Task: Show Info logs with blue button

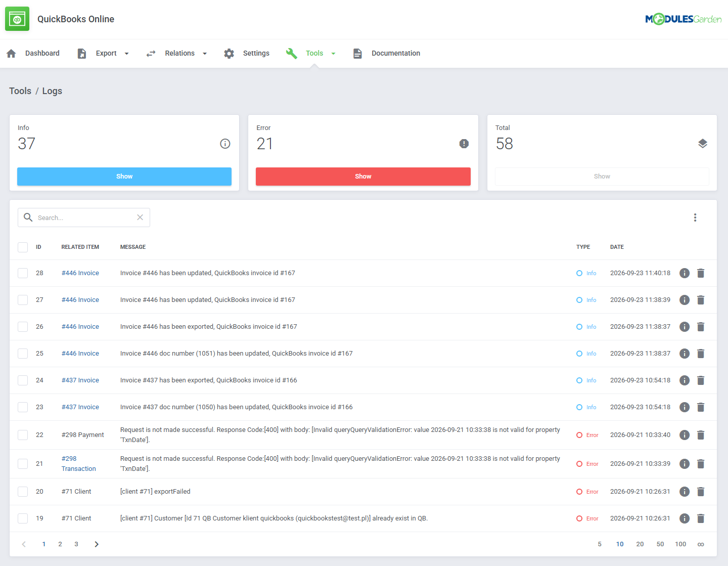Action: tap(124, 177)
